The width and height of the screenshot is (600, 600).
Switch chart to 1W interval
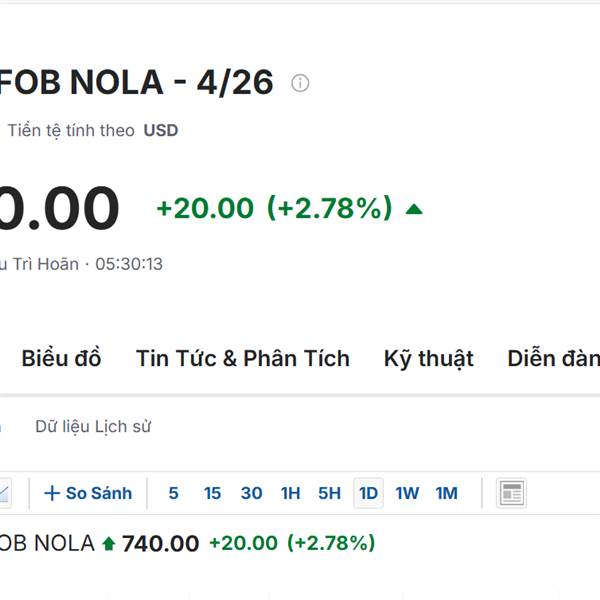pos(407,493)
